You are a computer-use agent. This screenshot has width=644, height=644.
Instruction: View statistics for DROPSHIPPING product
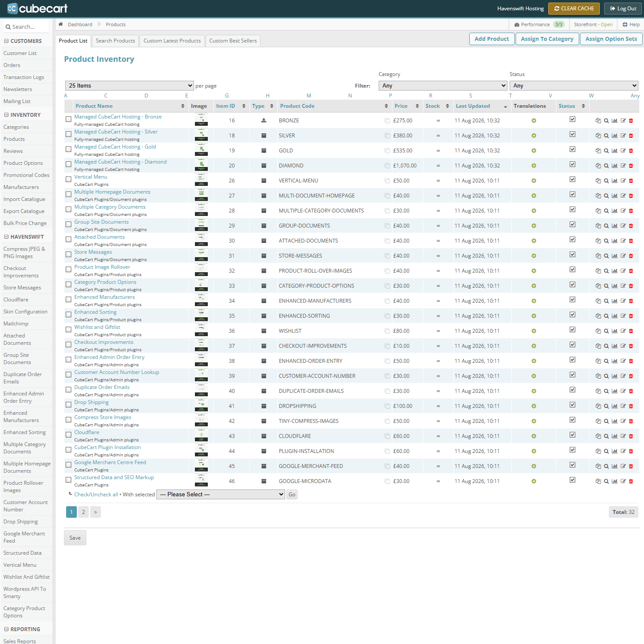point(614,406)
